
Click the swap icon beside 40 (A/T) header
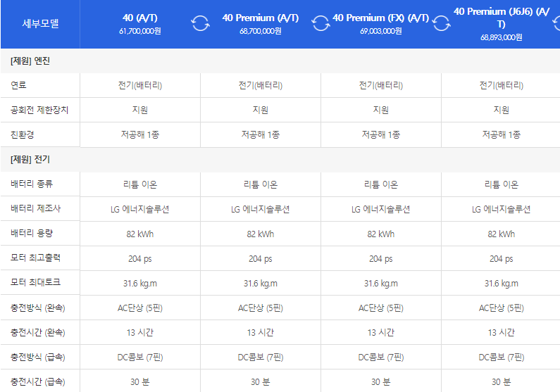click(x=200, y=23)
